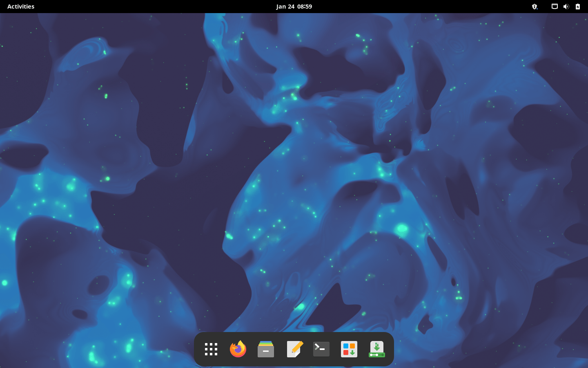Launch Firefox from the dock
588x368 pixels.
click(x=238, y=349)
